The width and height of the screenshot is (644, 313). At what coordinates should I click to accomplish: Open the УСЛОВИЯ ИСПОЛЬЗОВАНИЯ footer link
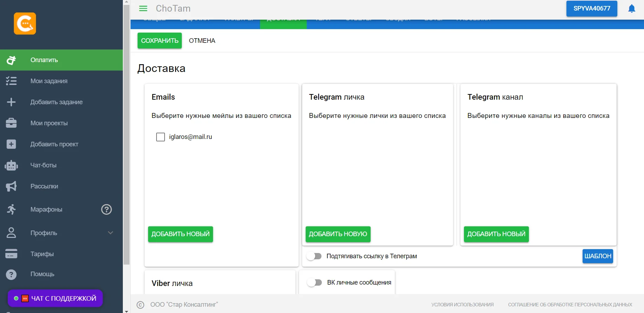[x=462, y=305]
